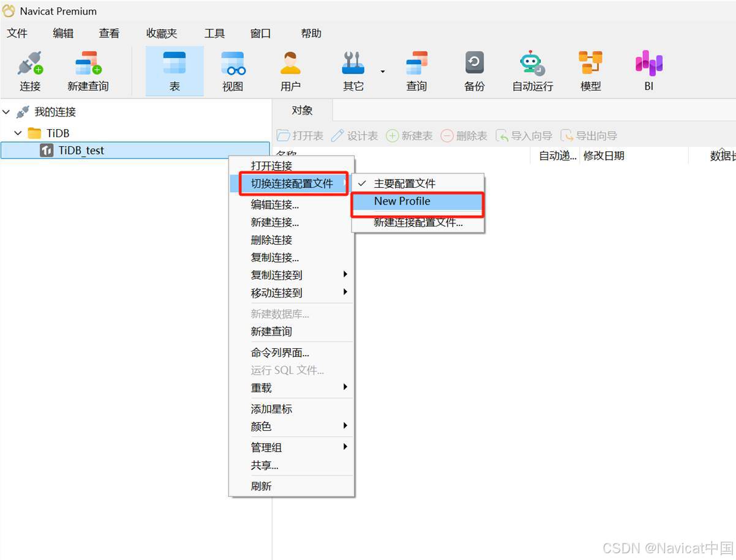Open the 视图 views toolbar icon
The height and width of the screenshot is (560, 736).
[233, 64]
